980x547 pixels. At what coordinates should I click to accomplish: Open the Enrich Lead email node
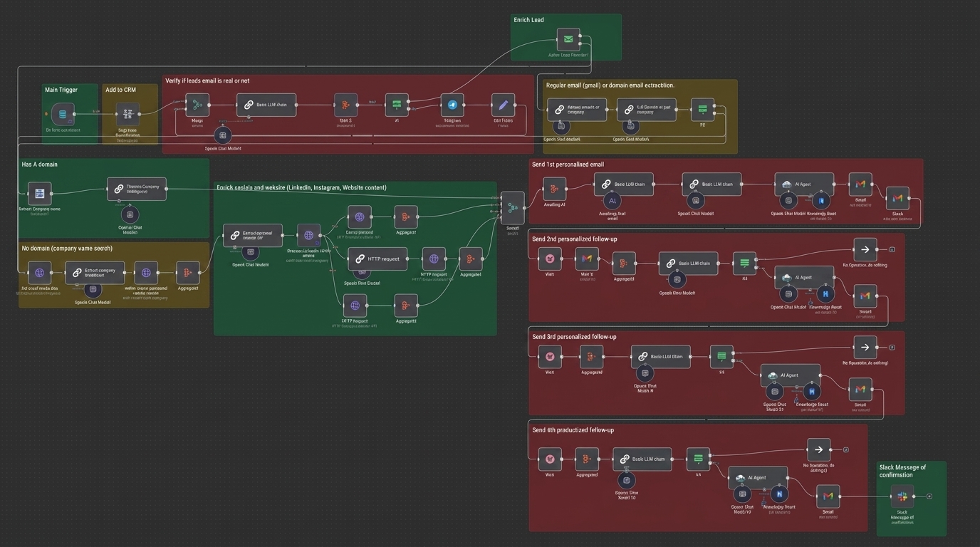(x=568, y=40)
